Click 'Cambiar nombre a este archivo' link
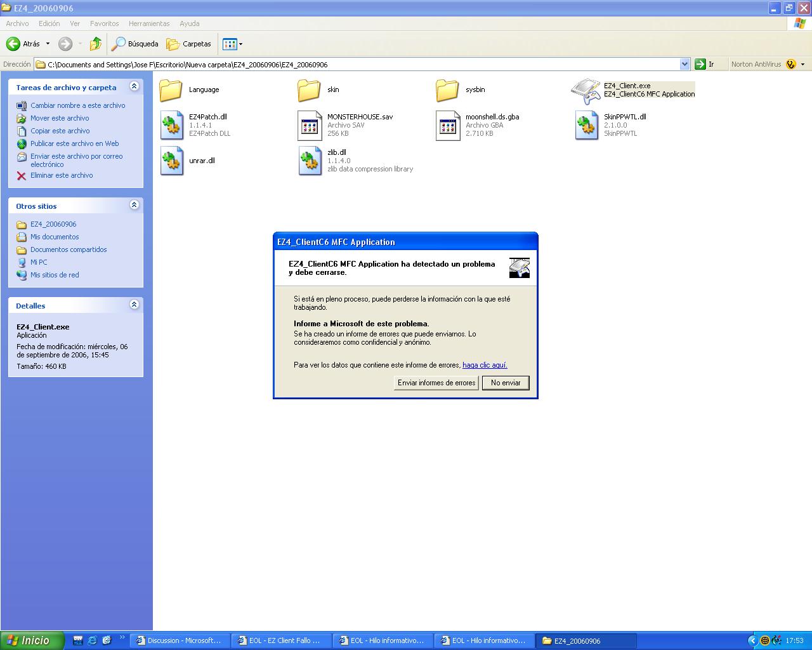The width and height of the screenshot is (812, 650). tap(78, 105)
